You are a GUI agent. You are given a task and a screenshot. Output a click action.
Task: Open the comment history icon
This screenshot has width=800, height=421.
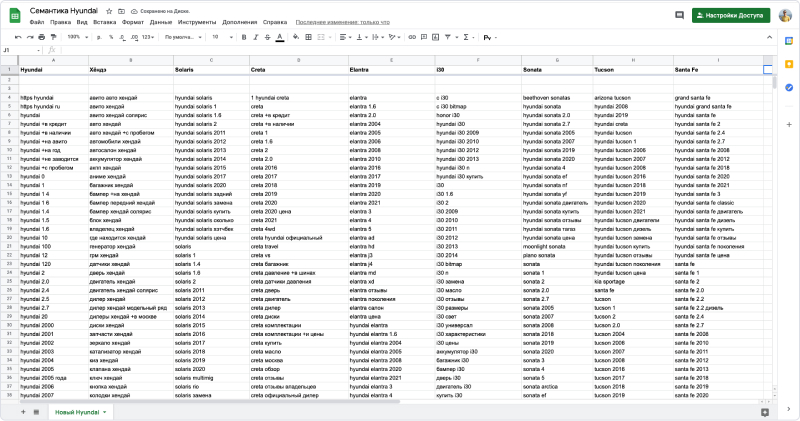pos(677,15)
